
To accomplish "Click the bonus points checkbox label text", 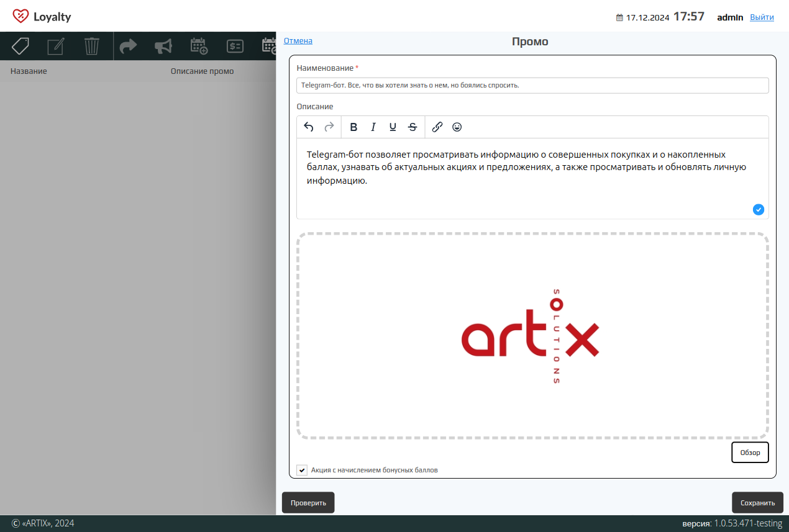I will pos(375,471).
